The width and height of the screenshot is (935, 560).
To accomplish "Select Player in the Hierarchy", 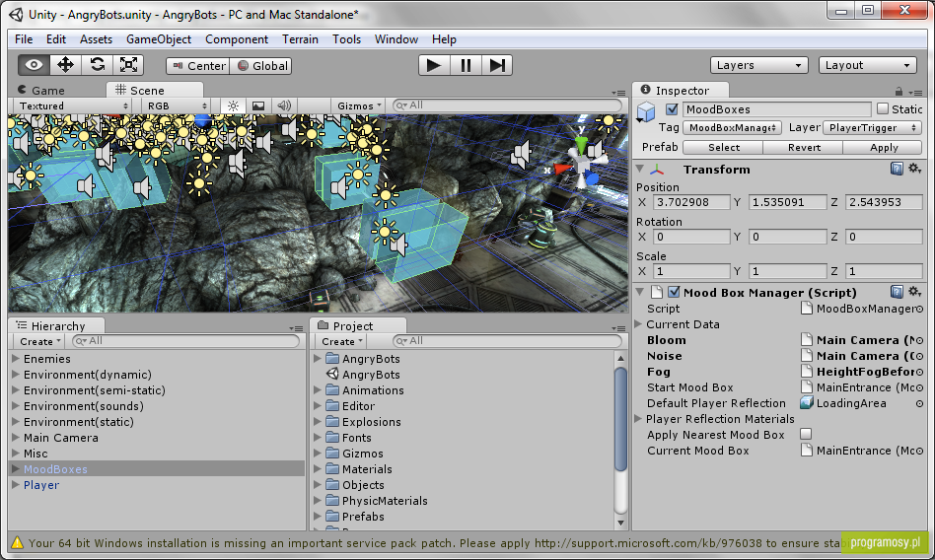I will 41,485.
